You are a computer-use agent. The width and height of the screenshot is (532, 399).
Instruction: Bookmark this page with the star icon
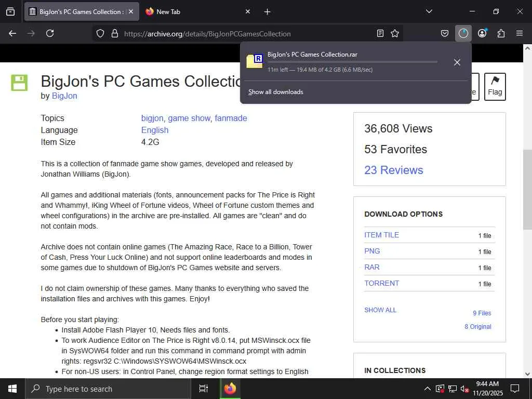point(395,33)
